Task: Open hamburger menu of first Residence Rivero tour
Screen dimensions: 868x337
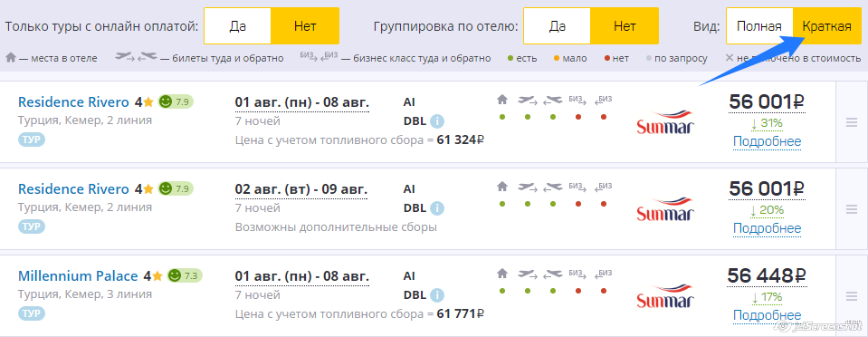Action: (852, 123)
